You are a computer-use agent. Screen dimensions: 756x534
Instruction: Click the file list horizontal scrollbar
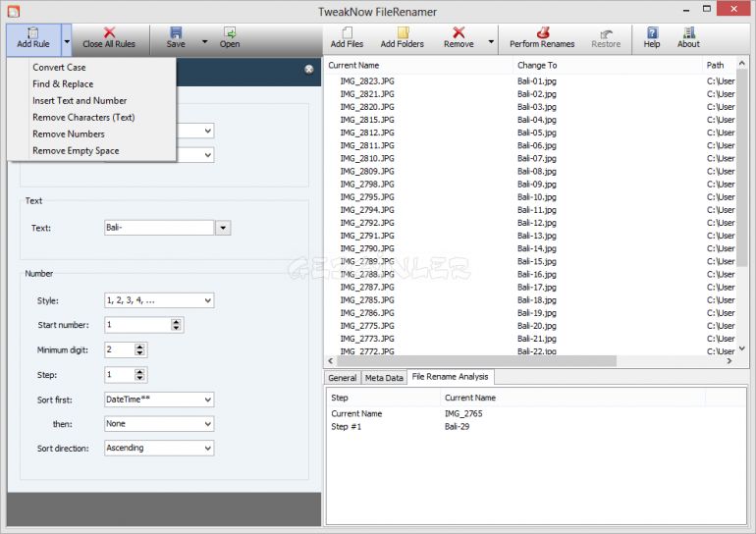click(x=476, y=361)
